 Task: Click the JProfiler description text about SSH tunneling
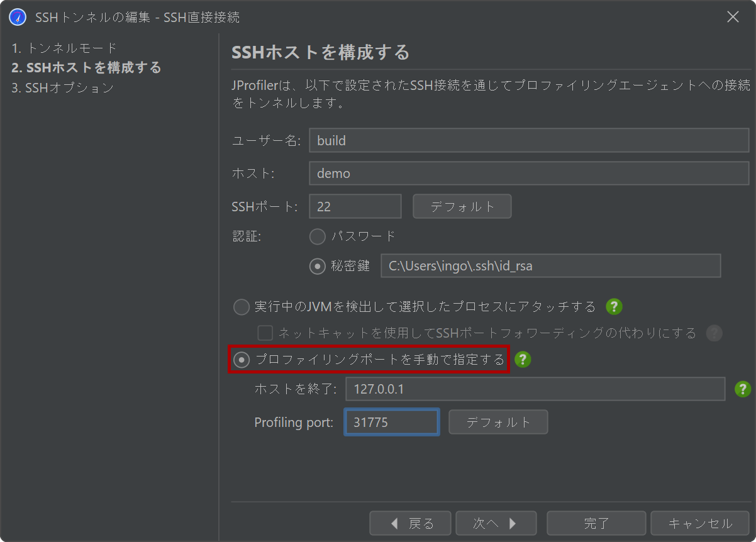tap(491, 94)
